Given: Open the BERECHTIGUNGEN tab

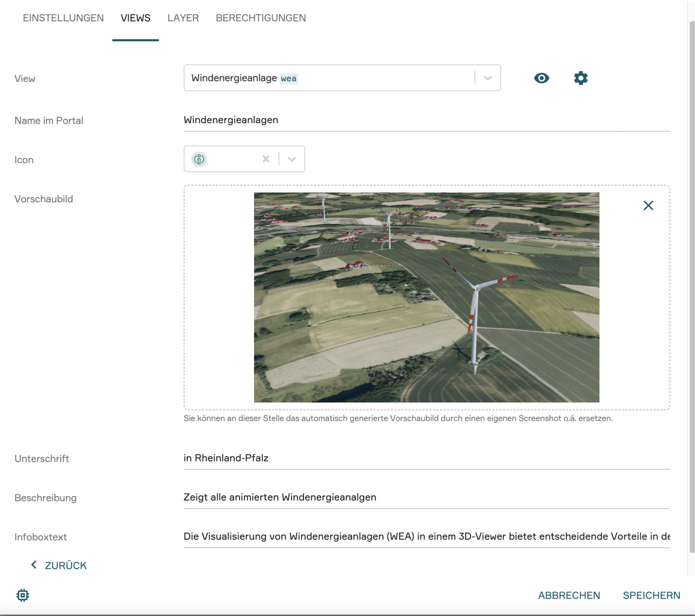Looking at the screenshot, I should (261, 18).
